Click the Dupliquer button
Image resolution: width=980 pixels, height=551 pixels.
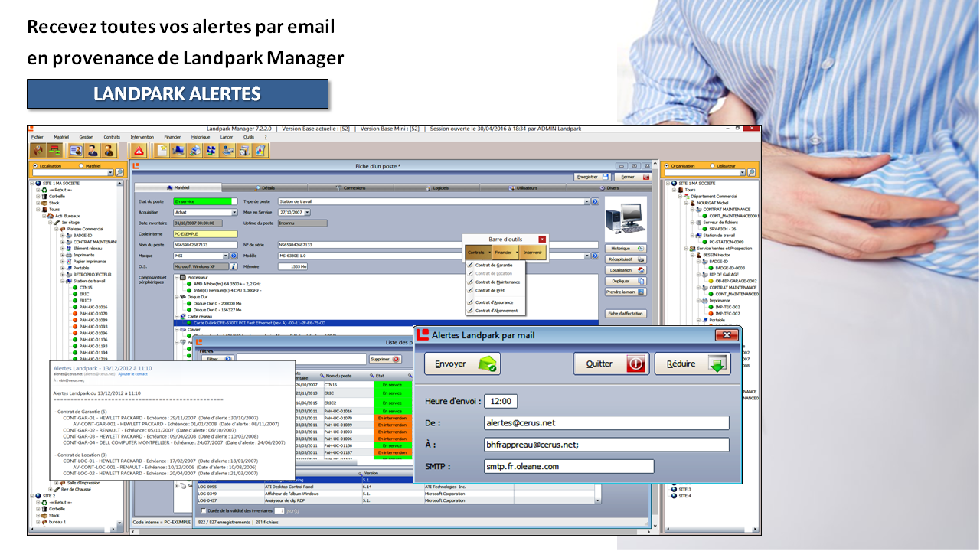click(x=626, y=281)
